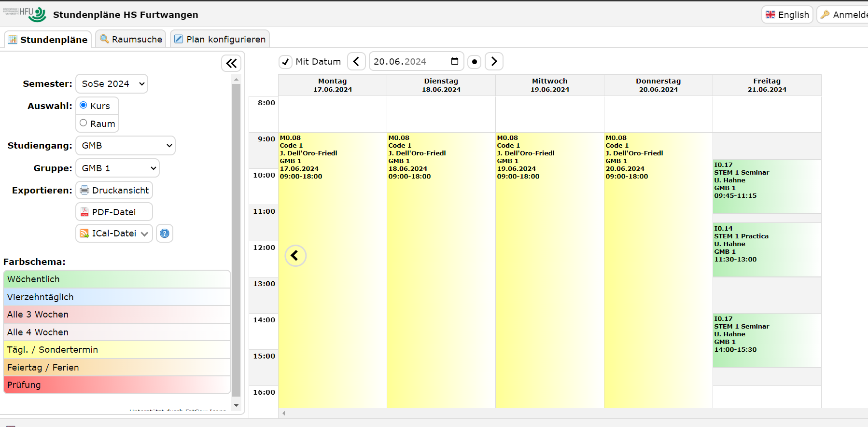Switch to the Raumsuche tab

(x=131, y=39)
